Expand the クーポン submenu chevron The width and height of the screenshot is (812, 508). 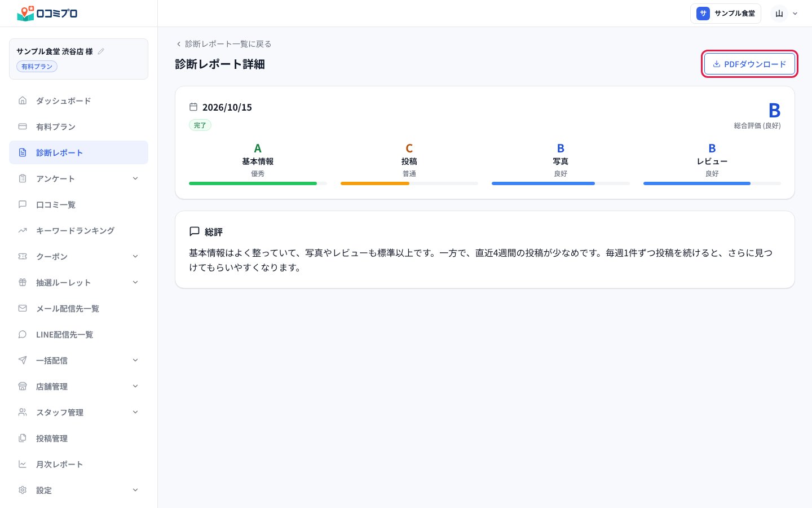[135, 256]
